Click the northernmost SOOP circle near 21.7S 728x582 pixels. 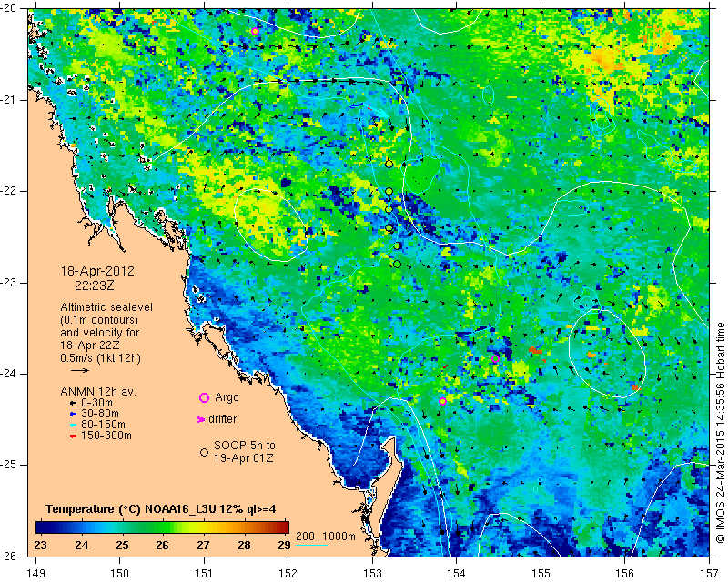(x=389, y=165)
